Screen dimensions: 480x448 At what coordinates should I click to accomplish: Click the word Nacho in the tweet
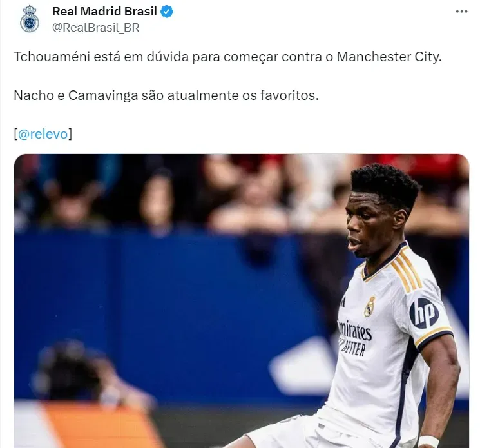(x=34, y=95)
